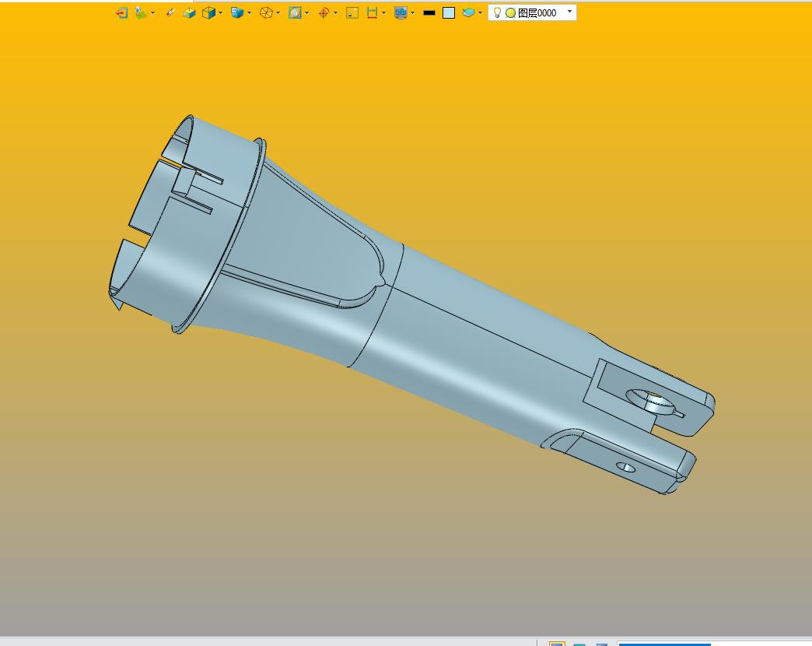Click the monitor display settings icon
812x646 pixels.
pos(401,13)
